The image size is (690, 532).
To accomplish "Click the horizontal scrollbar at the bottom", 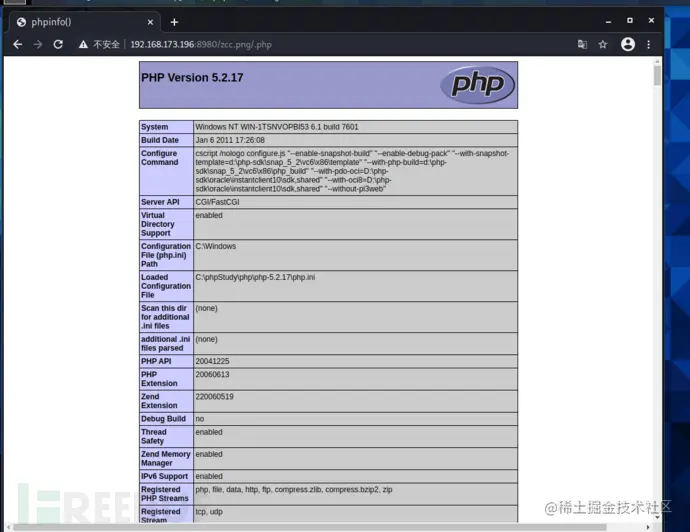I will (310, 527).
